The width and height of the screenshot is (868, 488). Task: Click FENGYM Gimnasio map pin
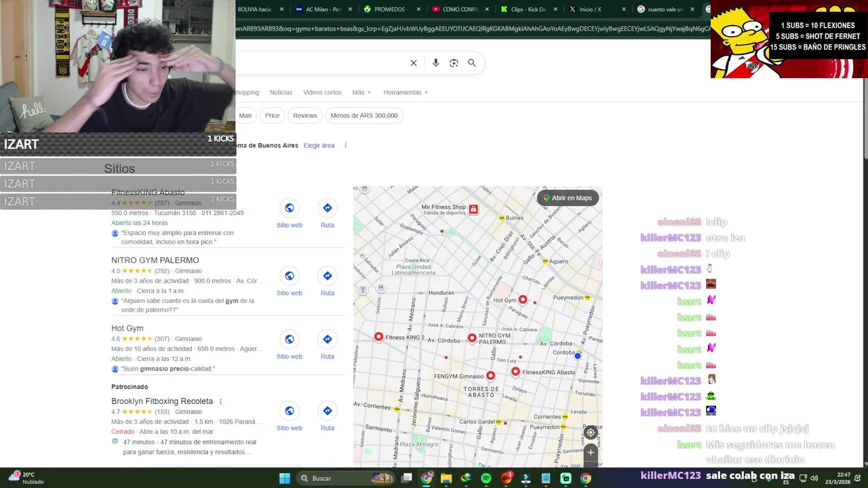pos(490,375)
